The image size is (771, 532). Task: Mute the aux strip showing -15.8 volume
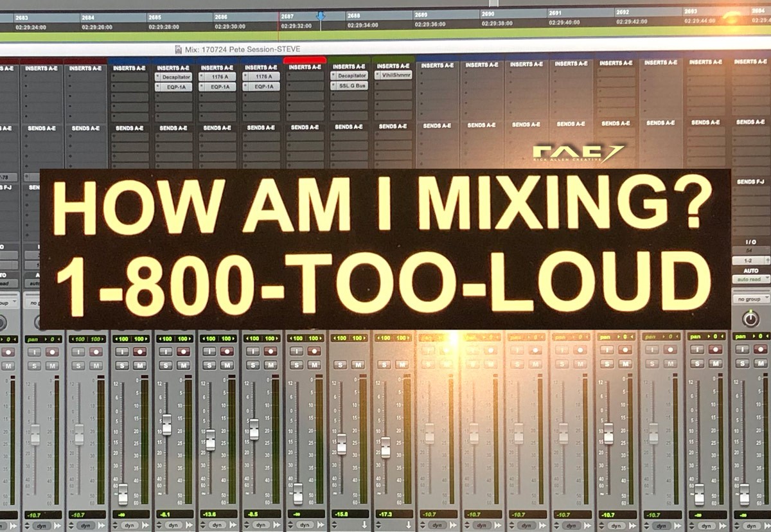tap(358, 364)
